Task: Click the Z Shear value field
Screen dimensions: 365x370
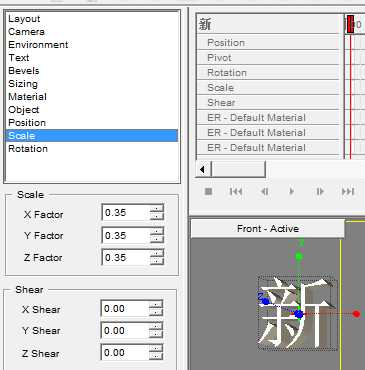Action: click(x=125, y=353)
